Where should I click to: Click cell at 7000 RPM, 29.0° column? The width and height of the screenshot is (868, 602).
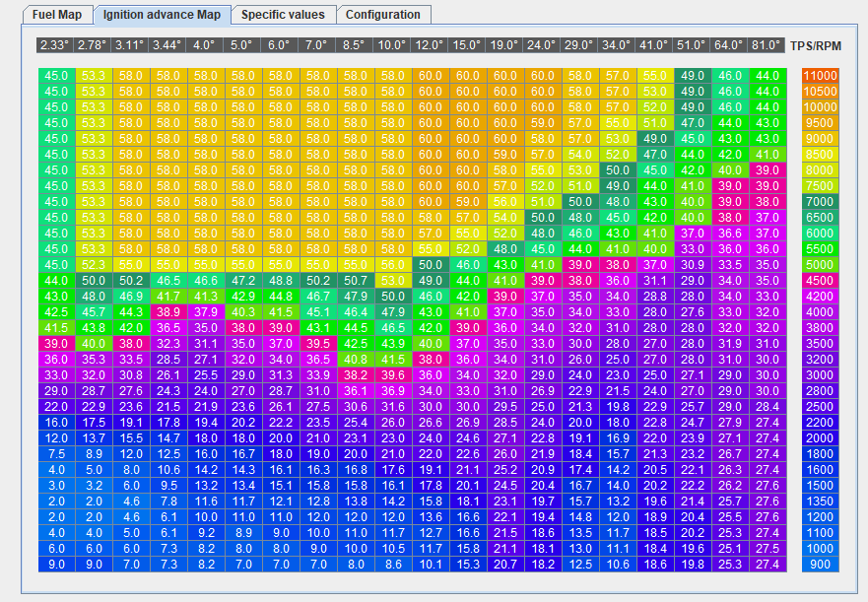coord(579,201)
